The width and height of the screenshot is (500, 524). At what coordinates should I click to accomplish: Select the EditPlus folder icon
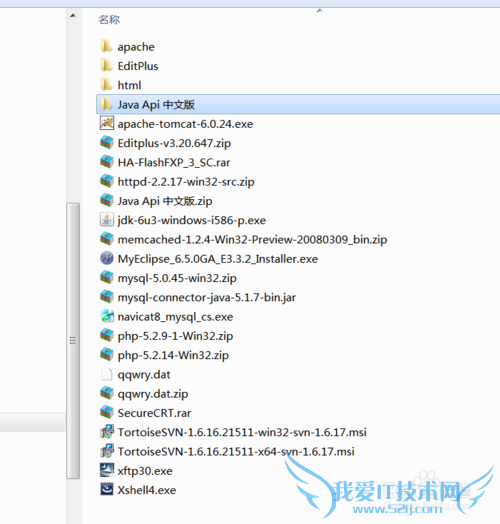pyautogui.click(x=106, y=66)
